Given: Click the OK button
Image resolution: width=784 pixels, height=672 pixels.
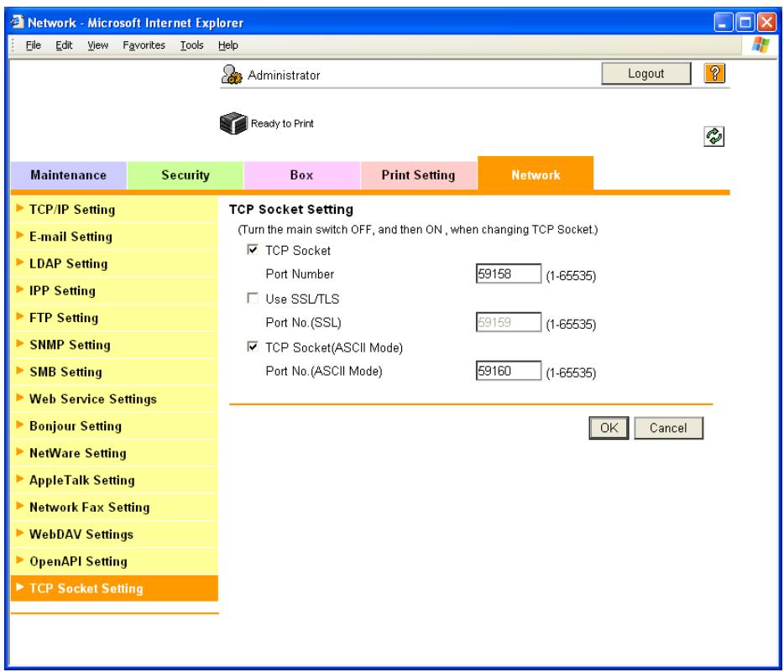Looking at the screenshot, I should 609,428.
